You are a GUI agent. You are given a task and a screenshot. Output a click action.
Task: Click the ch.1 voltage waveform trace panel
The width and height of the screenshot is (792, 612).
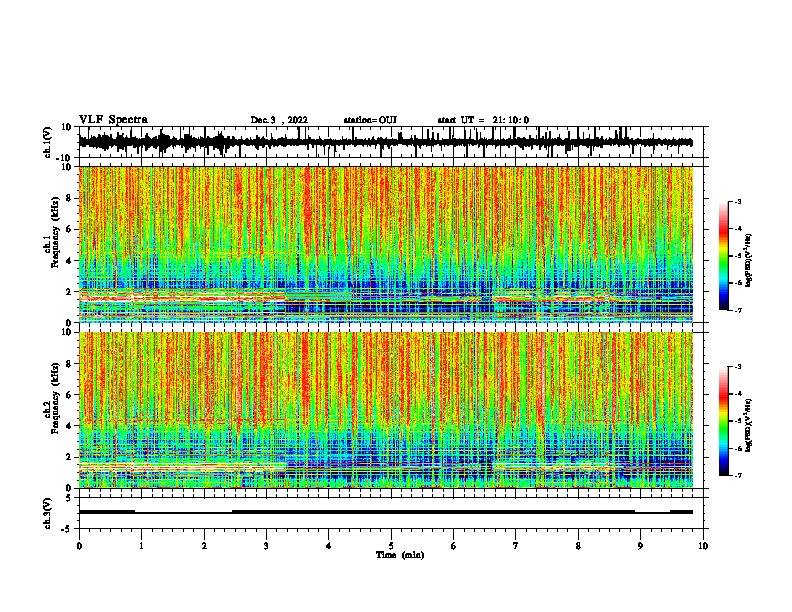391,142
